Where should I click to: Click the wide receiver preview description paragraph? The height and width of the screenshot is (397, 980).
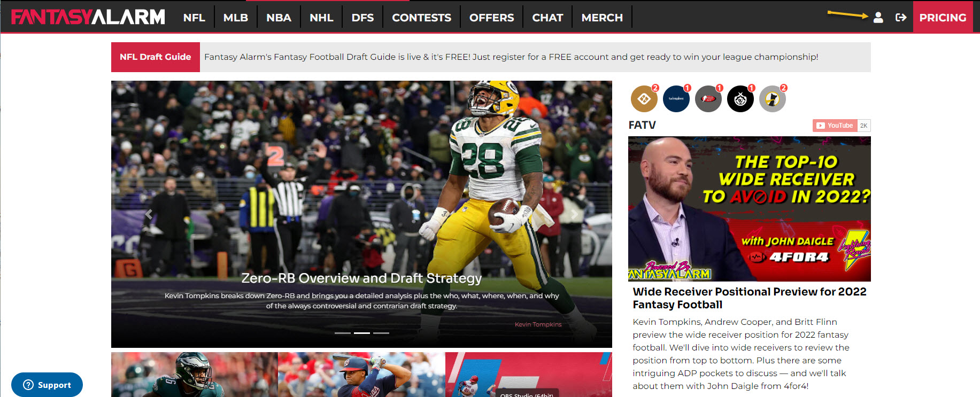pyautogui.click(x=741, y=354)
